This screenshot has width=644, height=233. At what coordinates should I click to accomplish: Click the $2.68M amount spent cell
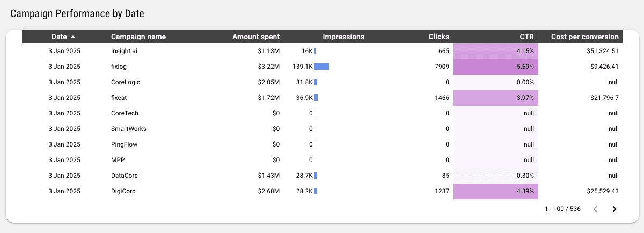[269, 192]
